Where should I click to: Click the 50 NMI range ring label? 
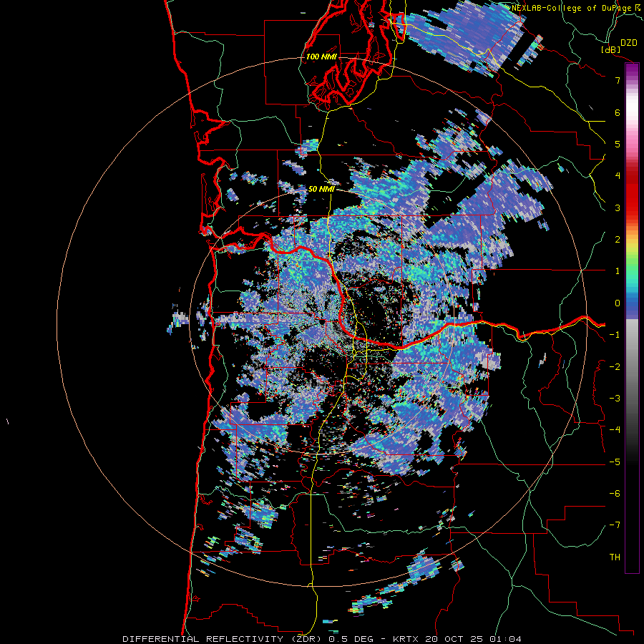(321, 189)
